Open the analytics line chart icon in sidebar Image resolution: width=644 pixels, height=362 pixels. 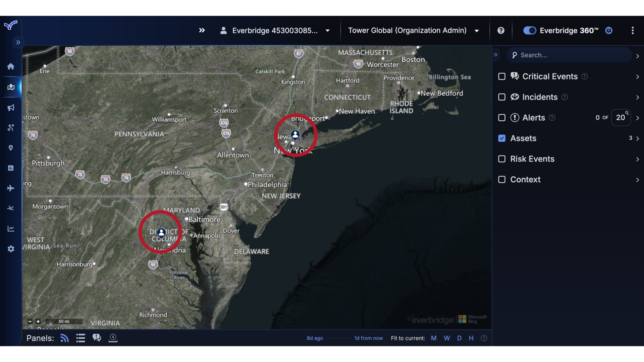coord(11,228)
